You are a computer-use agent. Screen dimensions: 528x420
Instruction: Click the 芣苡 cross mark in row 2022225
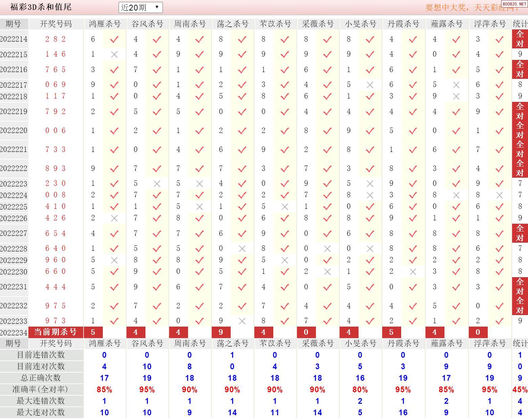(285, 206)
